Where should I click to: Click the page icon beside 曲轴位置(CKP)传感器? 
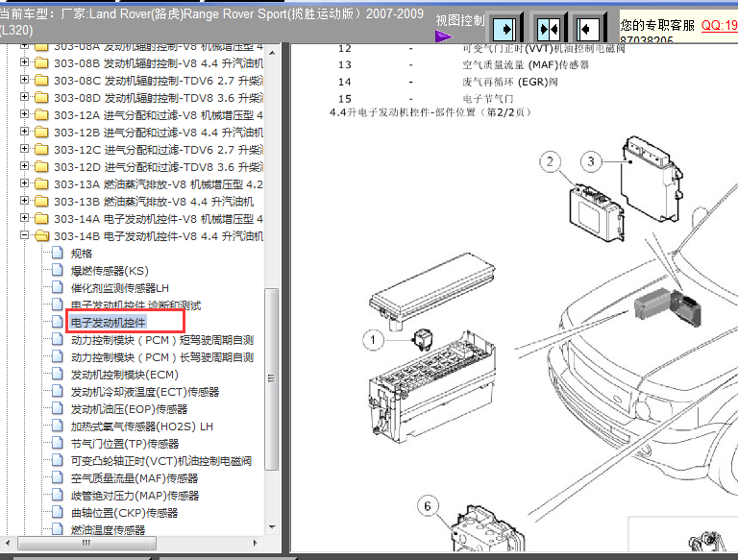[58, 513]
